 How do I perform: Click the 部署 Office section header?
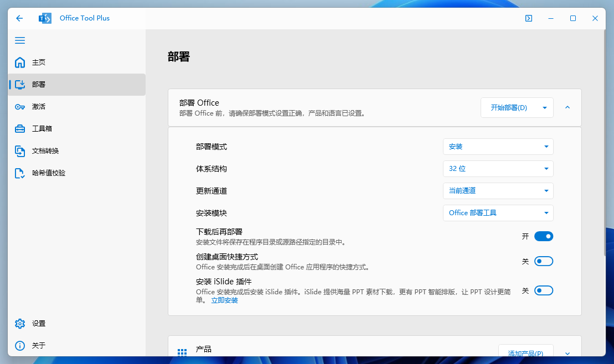coord(375,108)
